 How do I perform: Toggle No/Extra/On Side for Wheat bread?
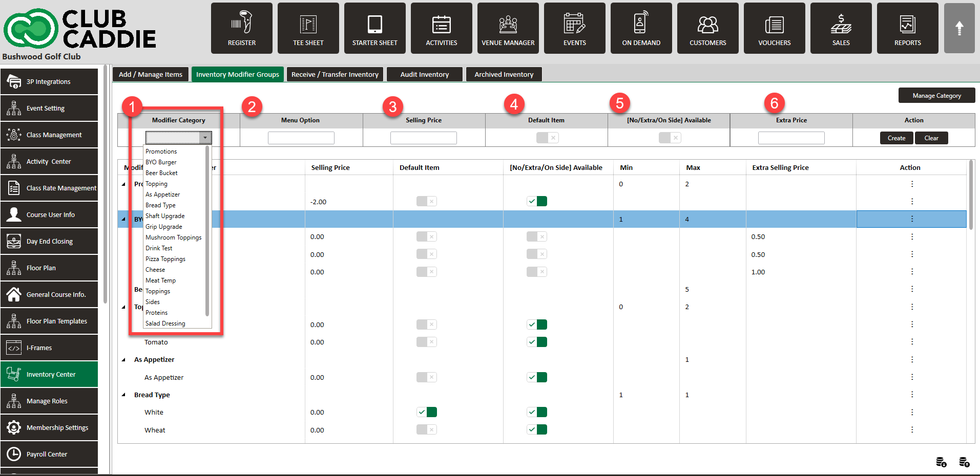[537, 429]
